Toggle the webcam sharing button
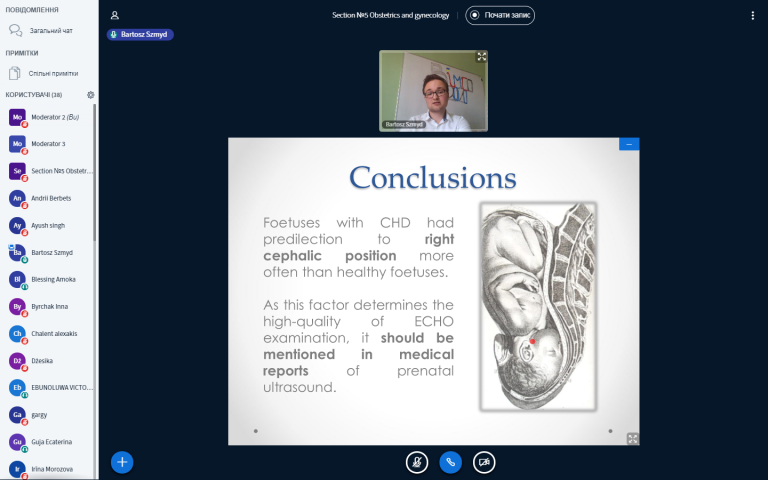Image resolution: width=768 pixels, height=480 pixels. (x=484, y=462)
